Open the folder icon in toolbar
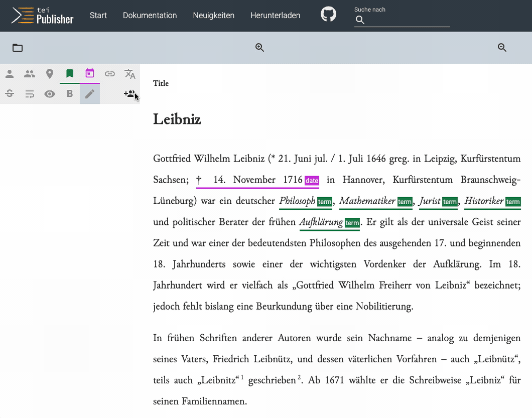The width and height of the screenshot is (532, 418). [18, 48]
